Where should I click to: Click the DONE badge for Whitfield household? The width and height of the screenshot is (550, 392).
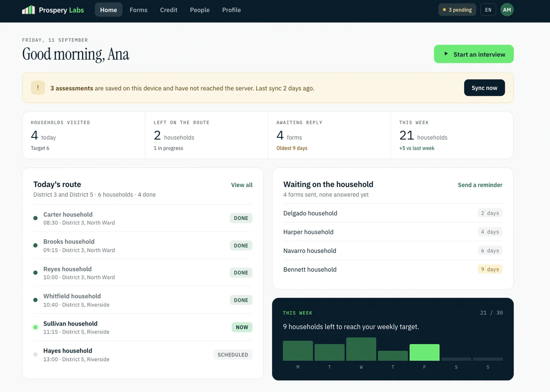(241, 300)
